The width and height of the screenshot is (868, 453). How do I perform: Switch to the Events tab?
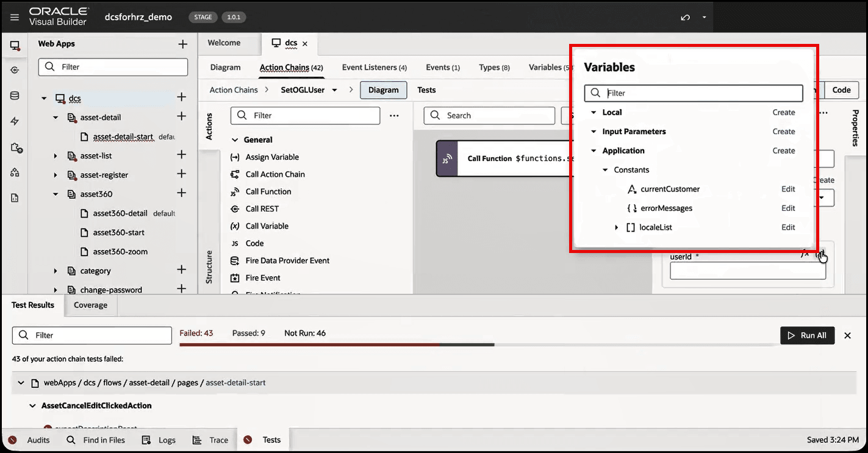click(443, 67)
